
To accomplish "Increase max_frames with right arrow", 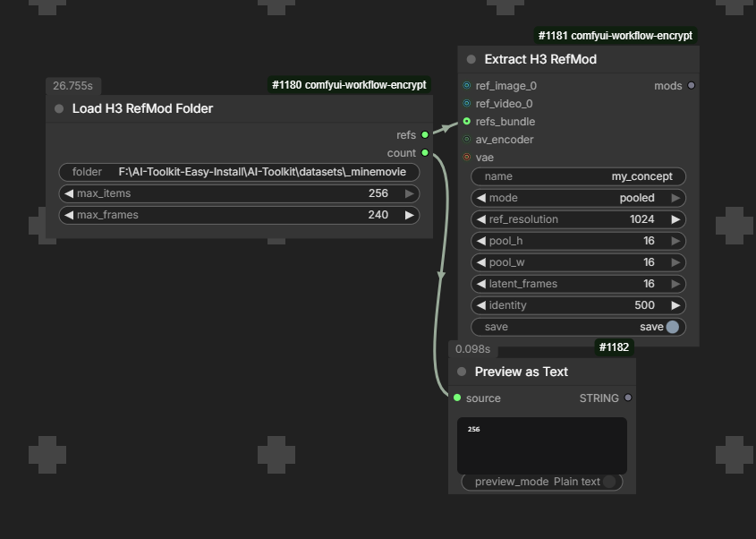I will pyautogui.click(x=410, y=215).
